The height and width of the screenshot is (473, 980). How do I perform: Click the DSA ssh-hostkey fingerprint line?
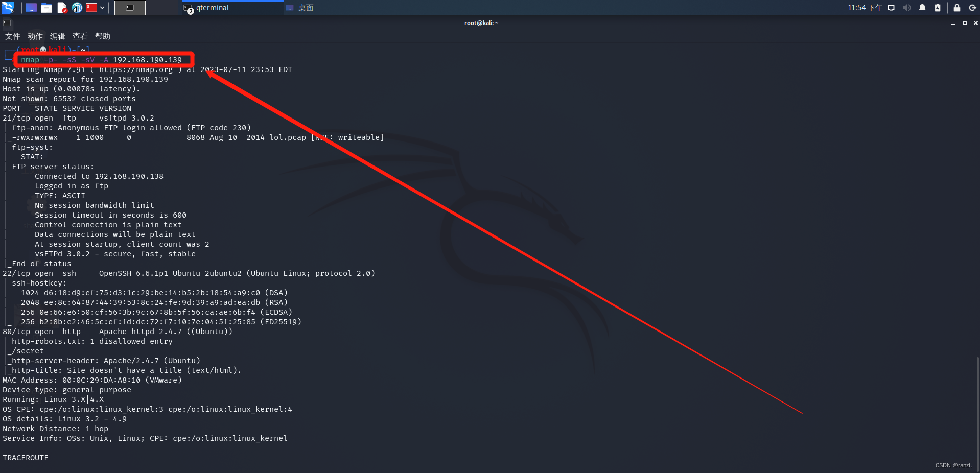[154, 293]
